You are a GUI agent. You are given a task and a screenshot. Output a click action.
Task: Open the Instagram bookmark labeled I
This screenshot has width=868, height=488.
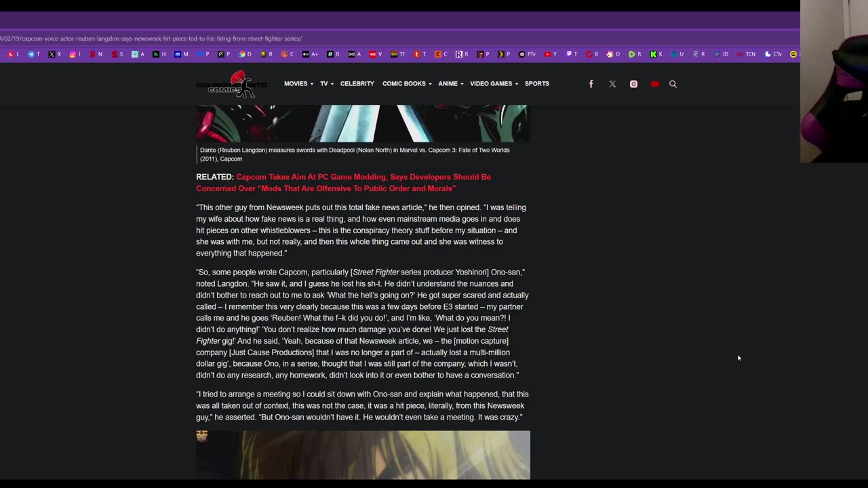[x=75, y=54]
